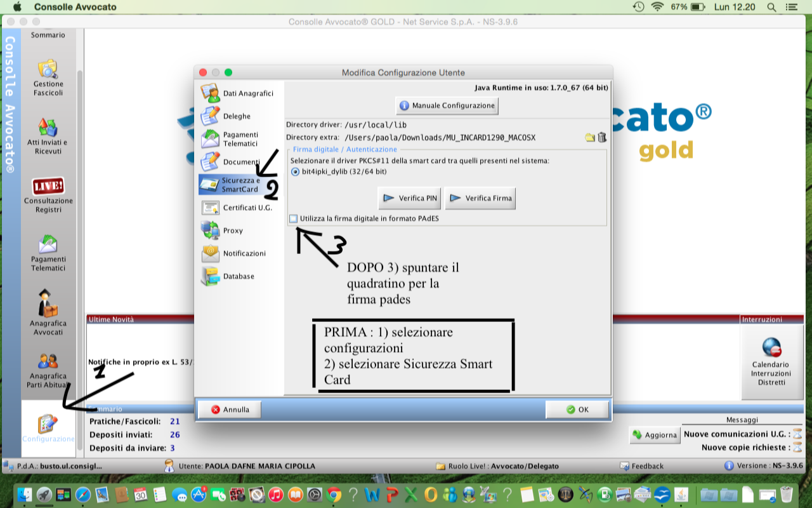Open App Store from the Dock
Viewport: 812px width, 508px height.
[x=199, y=495]
